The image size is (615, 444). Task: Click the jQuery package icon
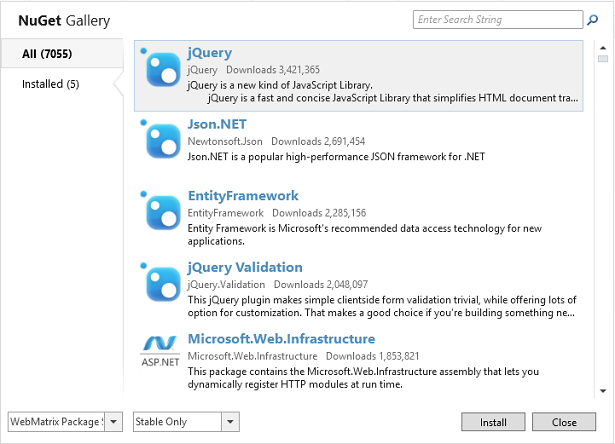(x=161, y=68)
